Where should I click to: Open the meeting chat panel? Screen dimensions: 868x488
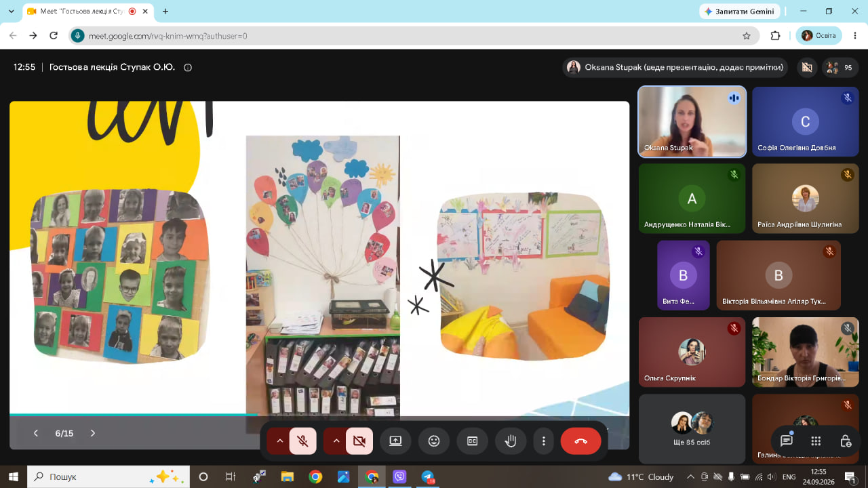click(x=787, y=441)
